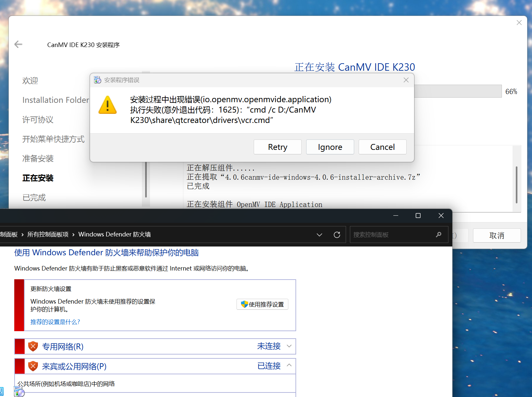Screen dimensions: 532x397
Task: Select Windows Defender 防火墙 breadcrumb item
Action: (x=114, y=235)
